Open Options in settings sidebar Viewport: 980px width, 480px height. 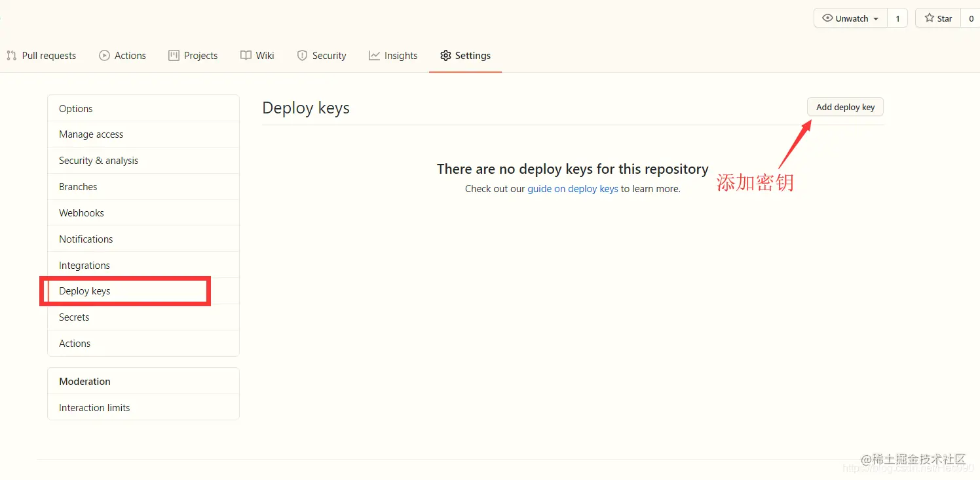click(x=143, y=108)
